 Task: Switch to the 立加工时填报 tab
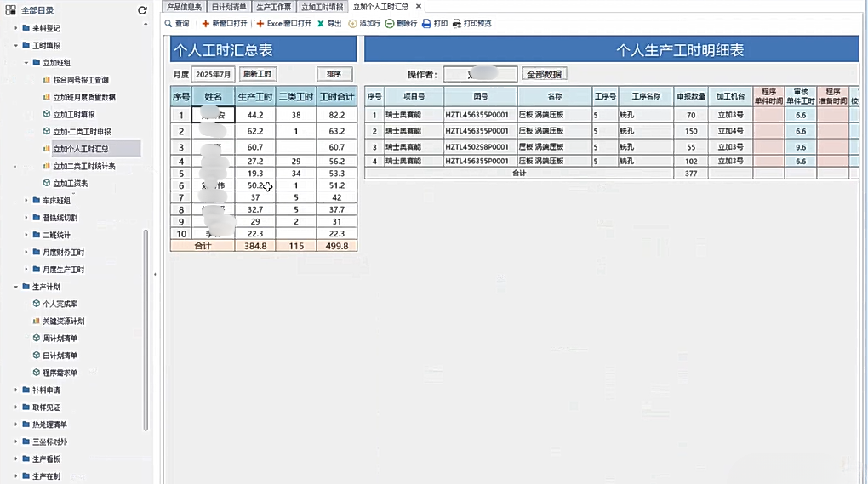(323, 7)
